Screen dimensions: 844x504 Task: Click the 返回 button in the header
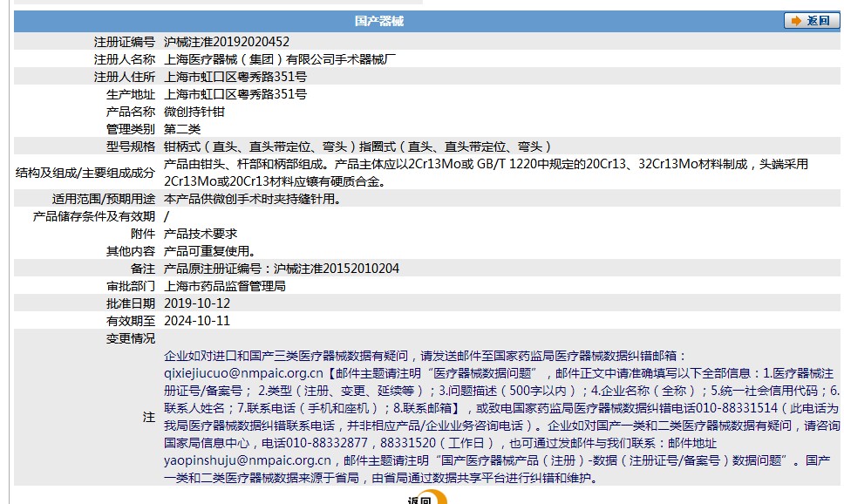(812, 20)
